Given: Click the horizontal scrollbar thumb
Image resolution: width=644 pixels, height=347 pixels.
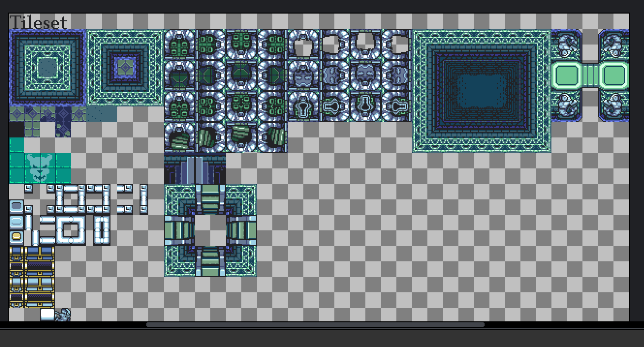Looking at the screenshot, I should click(x=315, y=325).
